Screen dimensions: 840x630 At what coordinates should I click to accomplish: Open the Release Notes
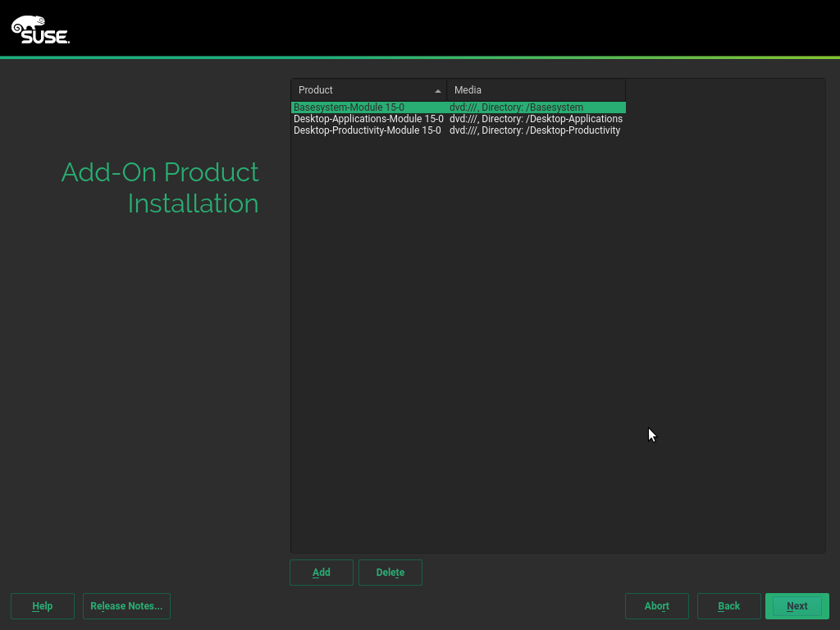(x=126, y=606)
